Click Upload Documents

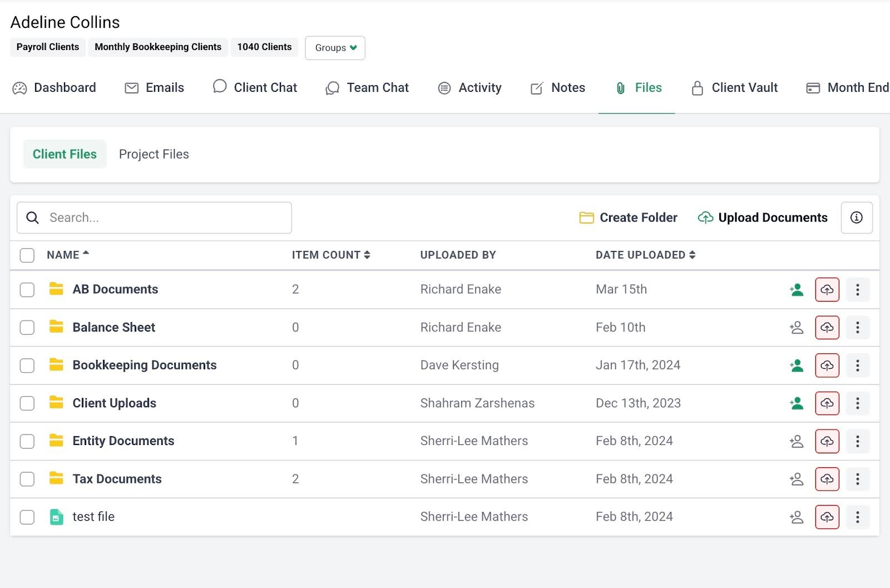(x=763, y=218)
